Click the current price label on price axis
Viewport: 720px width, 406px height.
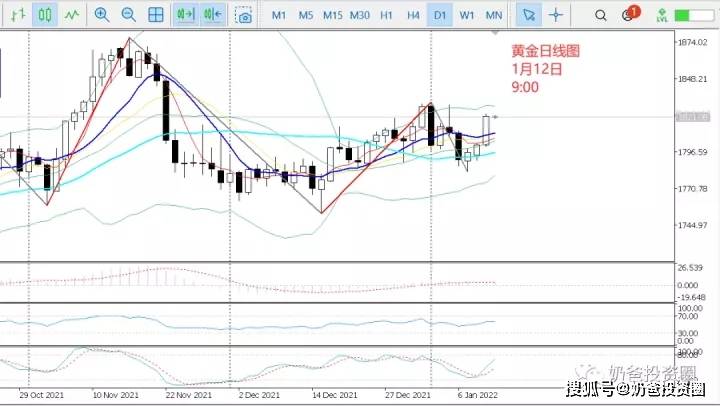point(692,117)
